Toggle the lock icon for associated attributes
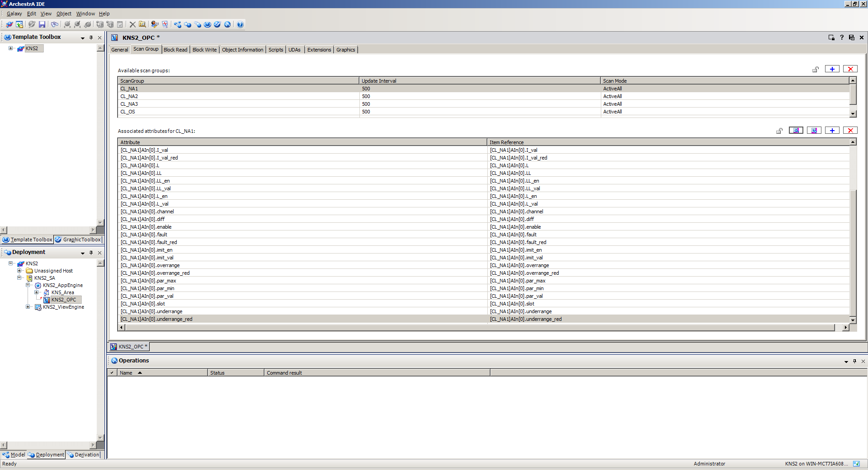 [x=779, y=131]
